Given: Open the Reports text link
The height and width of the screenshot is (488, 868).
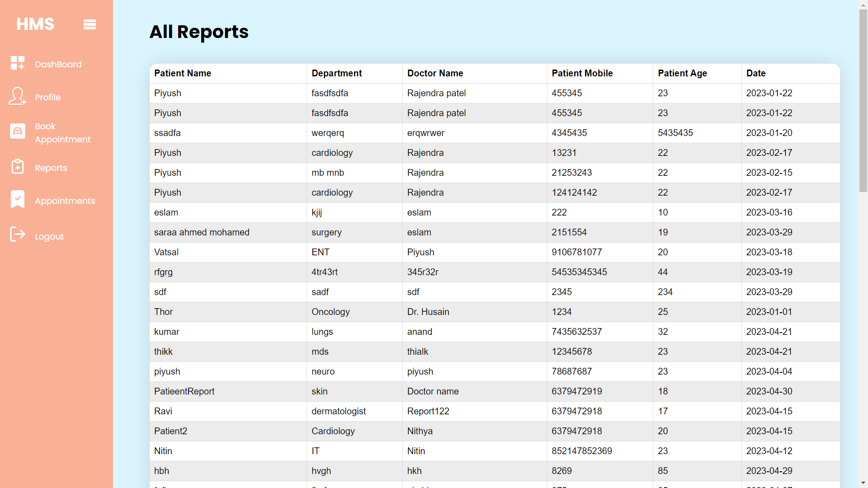Looking at the screenshot, I should click(x=51, y=168).
